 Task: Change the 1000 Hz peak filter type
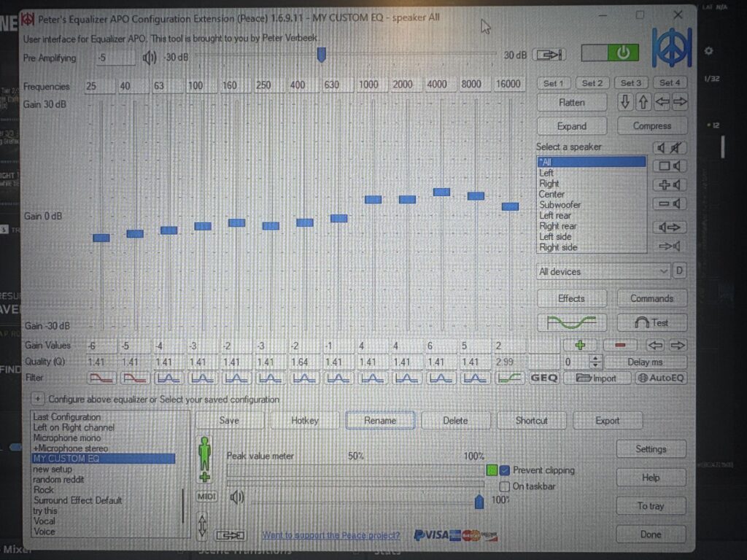tap(373, 378)
